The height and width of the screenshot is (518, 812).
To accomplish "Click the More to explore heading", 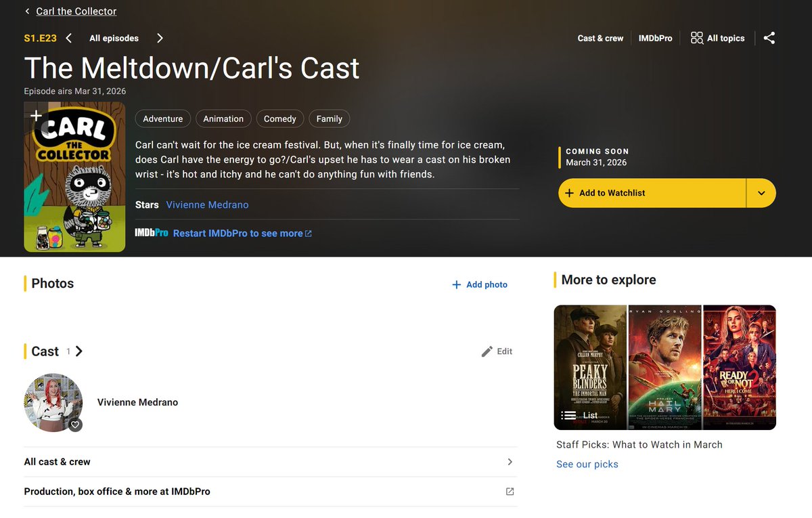I will click(x=609, y=280).
